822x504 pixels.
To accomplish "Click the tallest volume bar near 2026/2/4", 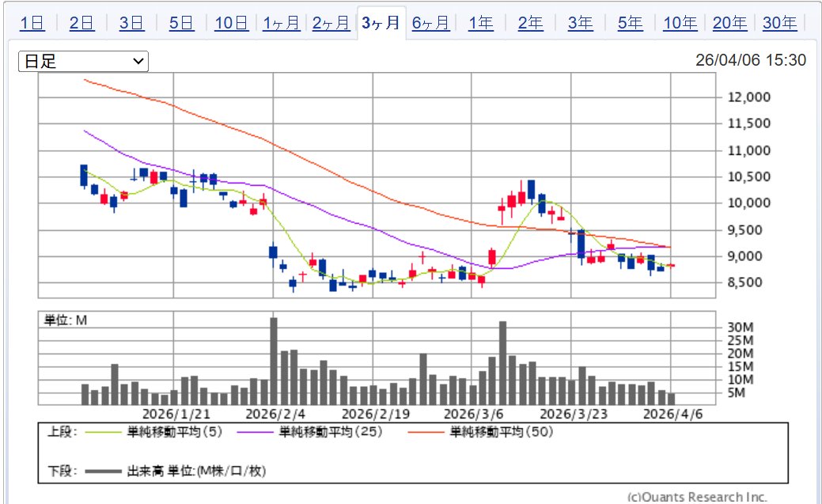I will click(273, 361).
